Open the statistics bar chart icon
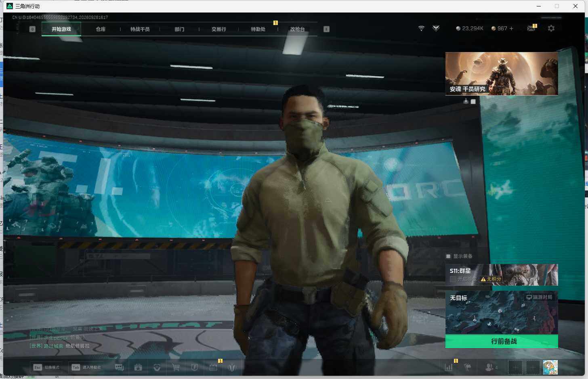The height and width of the screenshot is (379, 588). [449, 367]
